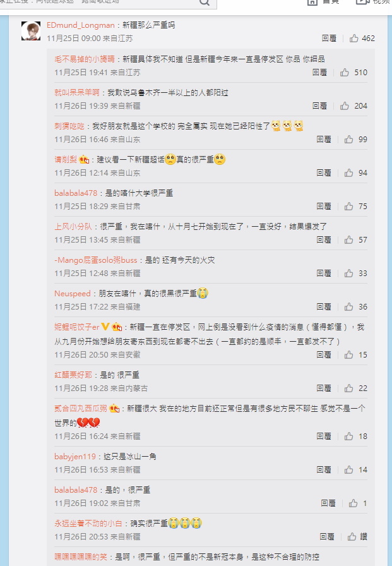The height and width of the screenshot is (566, 392).
Task: Reply to 毛不易掉的小椅晴's comment
Action: 319,73
